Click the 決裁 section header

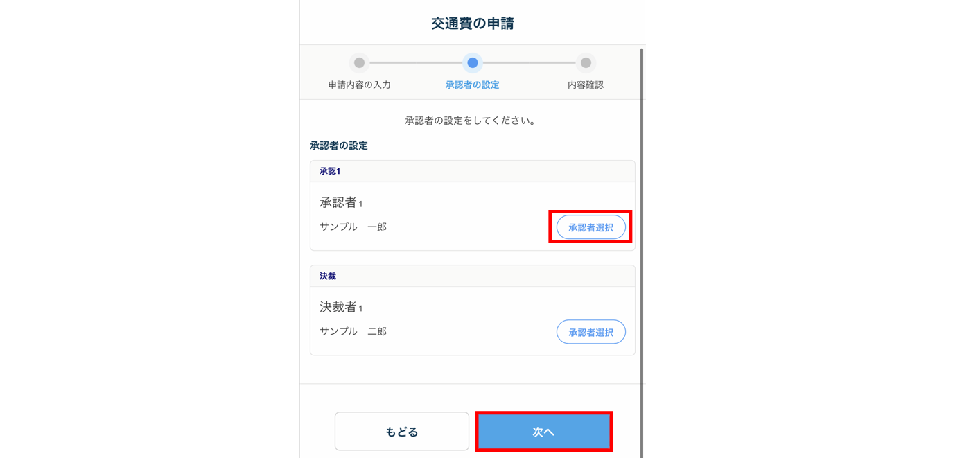tap(473, 276)
